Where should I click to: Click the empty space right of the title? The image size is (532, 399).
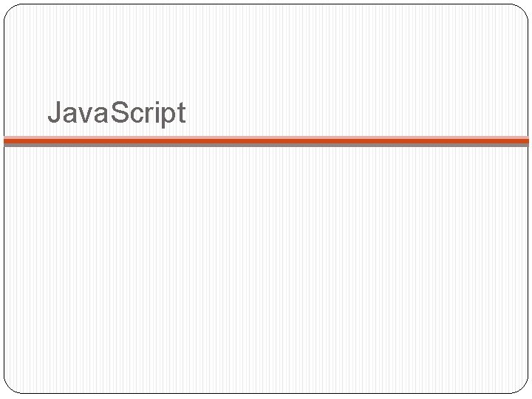click(355, 114)
